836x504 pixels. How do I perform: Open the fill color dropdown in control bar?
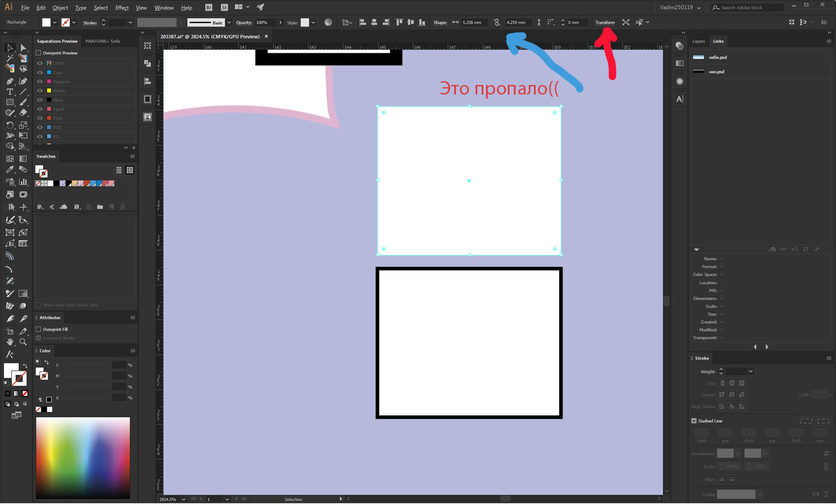[55, 23]
